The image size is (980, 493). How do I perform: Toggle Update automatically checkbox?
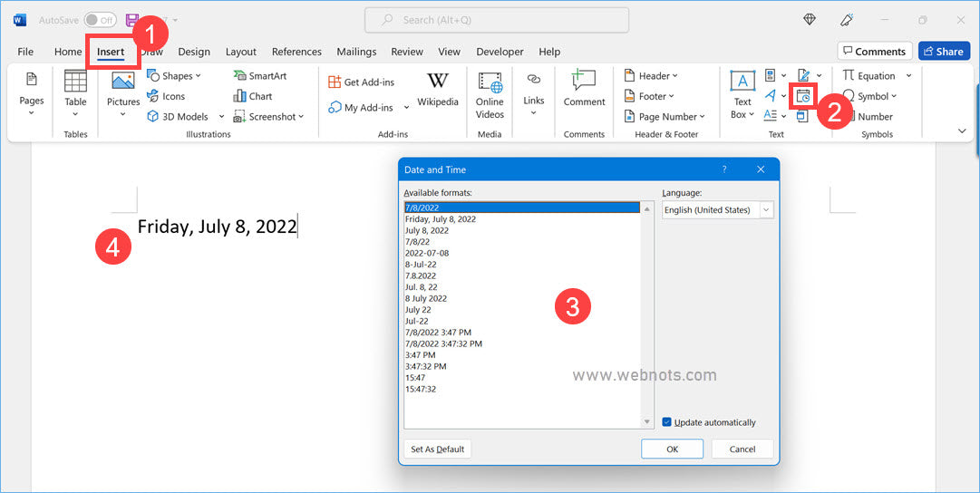coord(667,422)
